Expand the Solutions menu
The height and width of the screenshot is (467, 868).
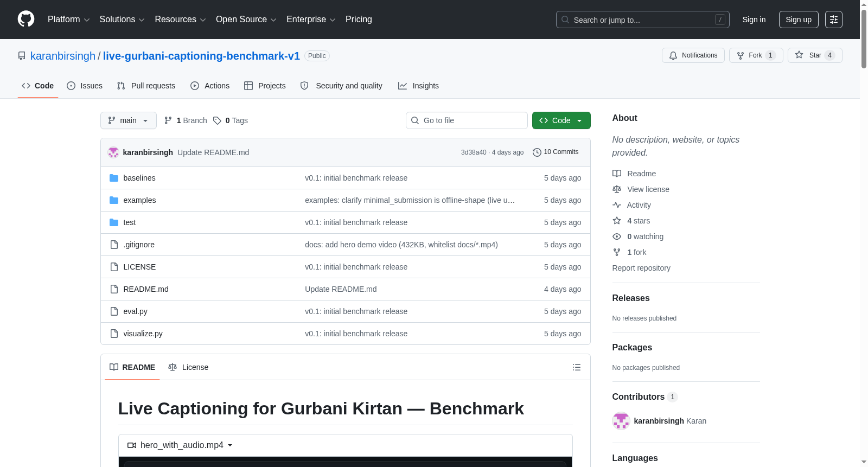[122, 20]
